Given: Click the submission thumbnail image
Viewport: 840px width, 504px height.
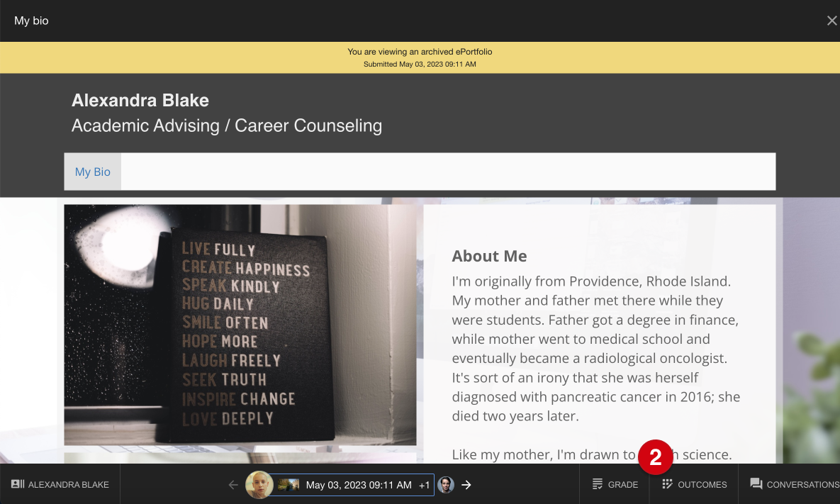Looking at the screenshot, I should (289, 485).
